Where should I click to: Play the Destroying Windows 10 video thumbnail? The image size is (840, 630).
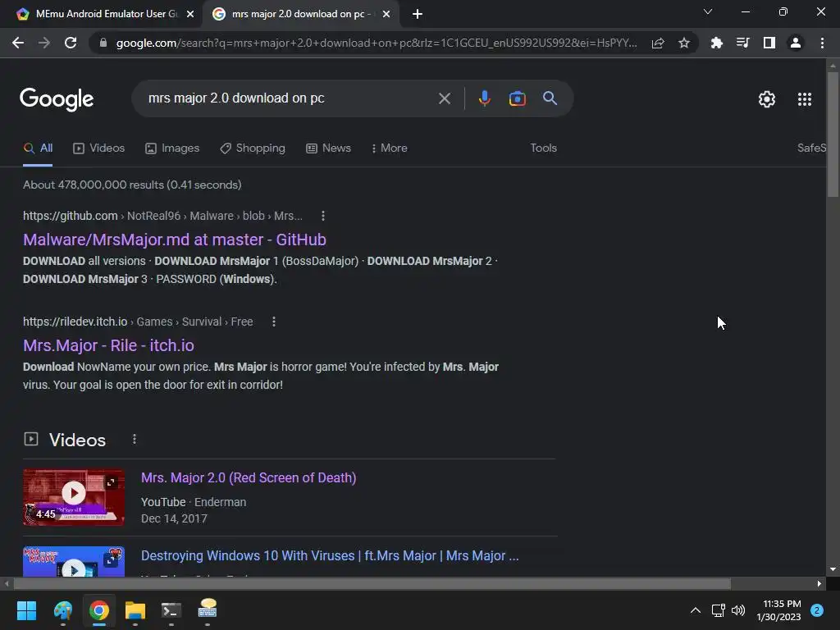pos(74,561)
